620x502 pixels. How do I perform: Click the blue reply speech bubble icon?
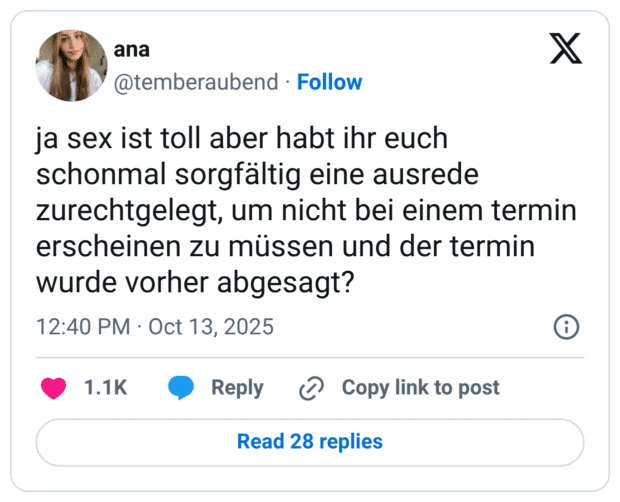181,388
